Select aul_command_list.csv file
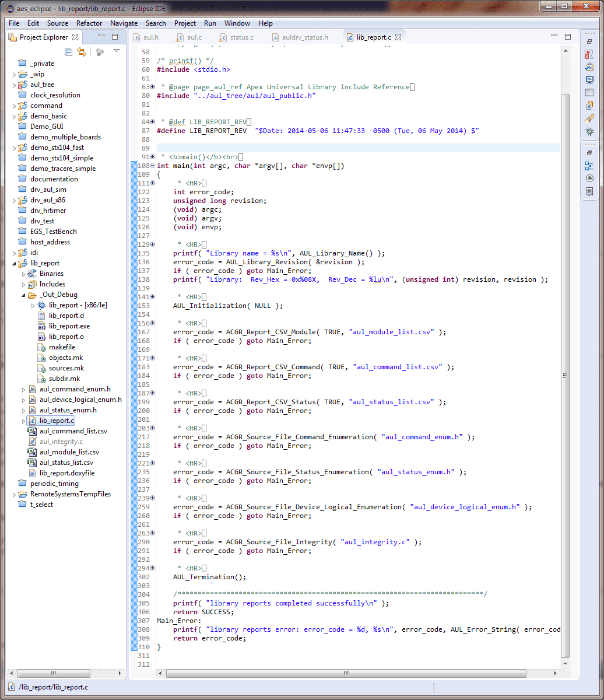Viewport: 604px width, 700px height. [x=73, y=431]
